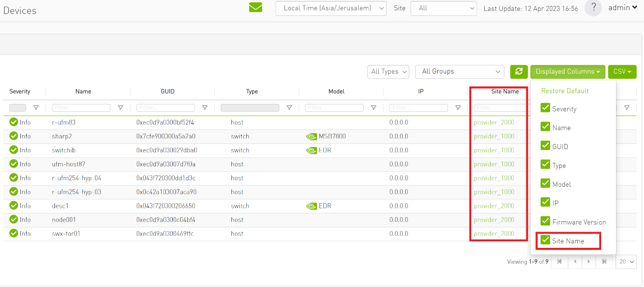Click the MSB7800 switch model icon

click(x=312, y=136)
